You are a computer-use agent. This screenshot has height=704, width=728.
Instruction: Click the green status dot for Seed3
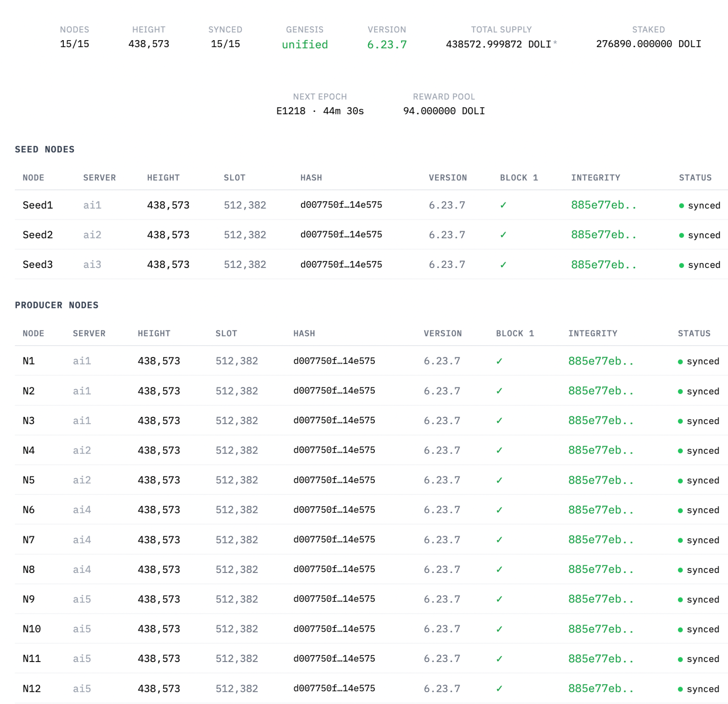[681, 265]
